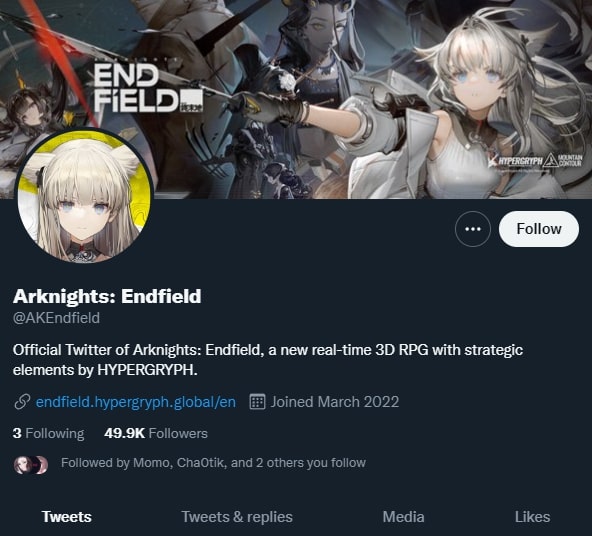Image resolution: width=592 pixels, height=536 pixels.
Task: Click the mutual followers avatar cluster
Action: pyautogui.click(x=31, y=465)
